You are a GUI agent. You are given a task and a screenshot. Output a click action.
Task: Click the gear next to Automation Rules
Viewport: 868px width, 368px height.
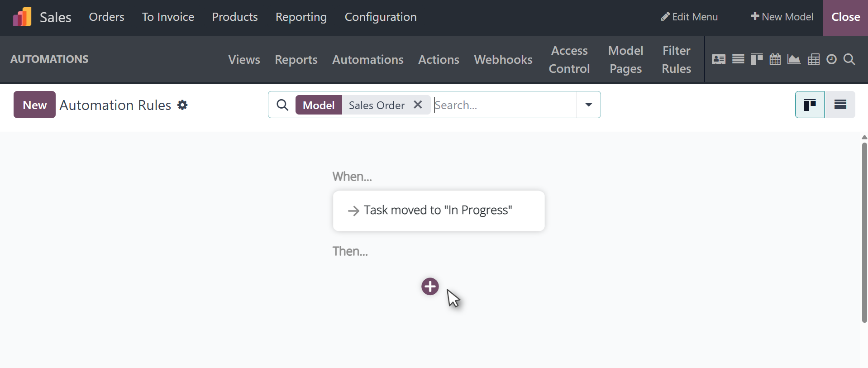(182, 105)
